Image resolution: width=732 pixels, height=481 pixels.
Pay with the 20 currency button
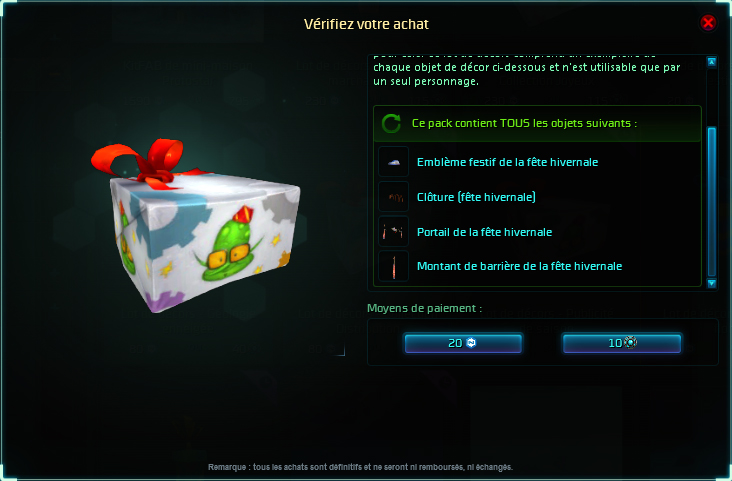point(463,343)
